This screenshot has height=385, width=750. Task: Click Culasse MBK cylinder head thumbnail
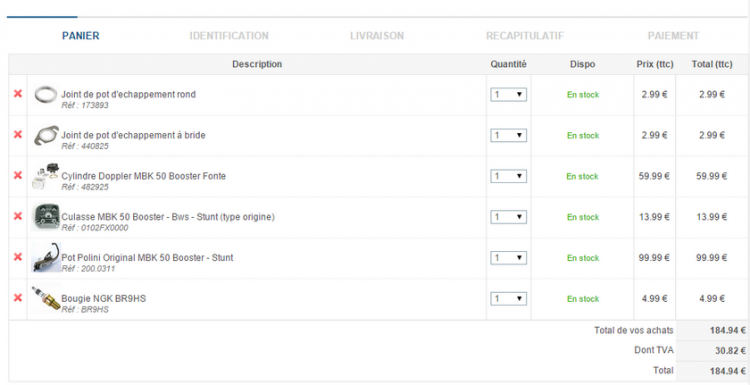point(46,218)
